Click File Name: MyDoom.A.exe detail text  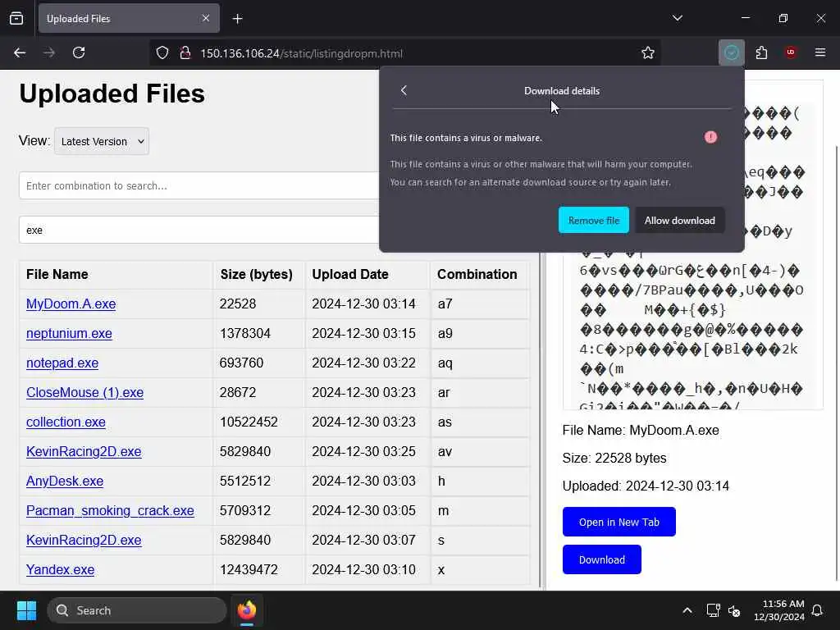[641, 430]
